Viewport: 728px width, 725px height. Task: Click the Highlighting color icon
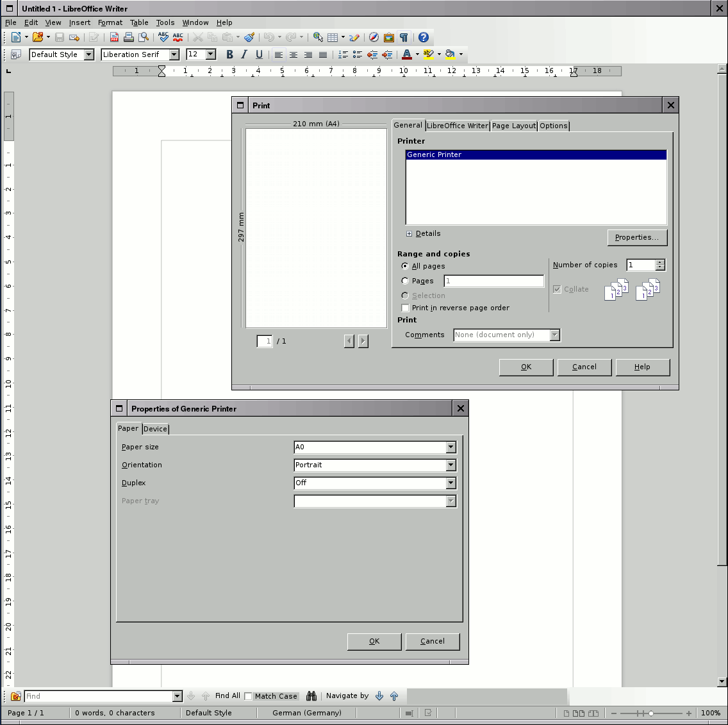[429, 54]
